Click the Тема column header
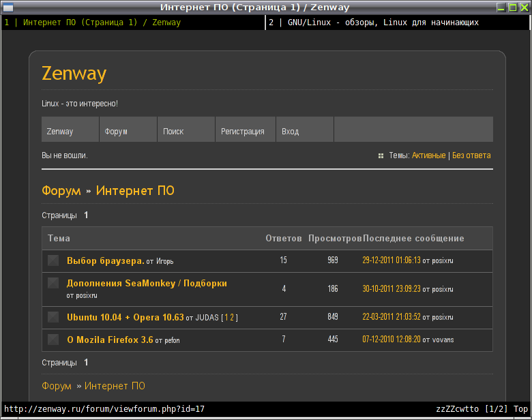 59,238
